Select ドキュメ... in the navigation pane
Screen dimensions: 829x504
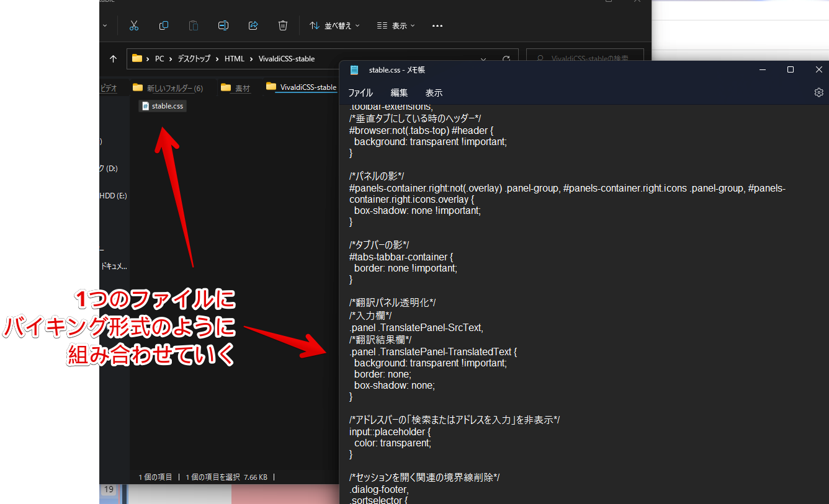[114, 266]
